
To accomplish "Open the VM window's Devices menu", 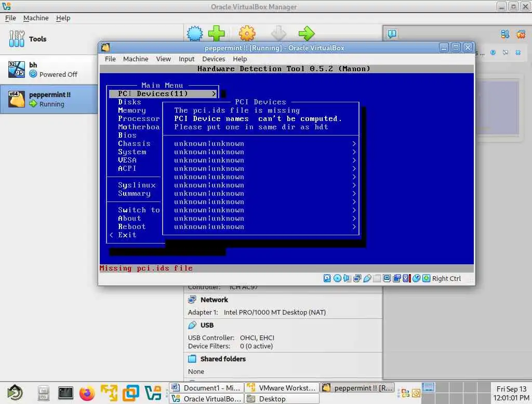I will (214, 59).
